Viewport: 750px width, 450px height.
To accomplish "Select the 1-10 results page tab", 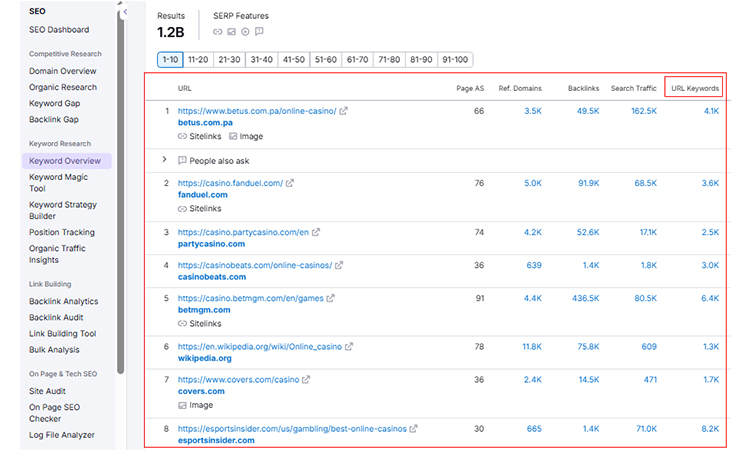I will click(x=170, y=60).
